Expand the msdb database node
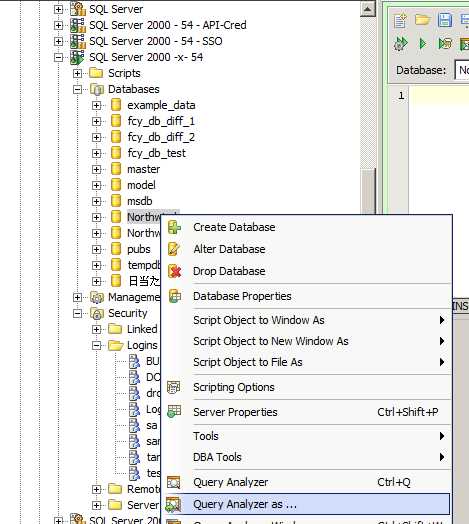469x524 pixels. coord(97,202)
